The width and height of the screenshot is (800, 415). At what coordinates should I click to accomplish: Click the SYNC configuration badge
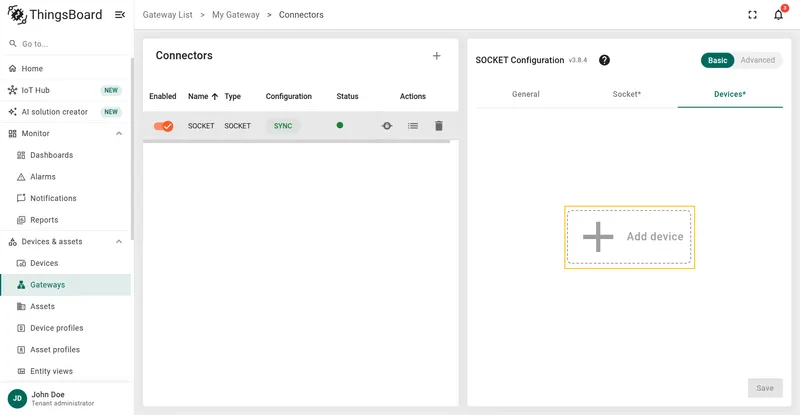point(283,126)
